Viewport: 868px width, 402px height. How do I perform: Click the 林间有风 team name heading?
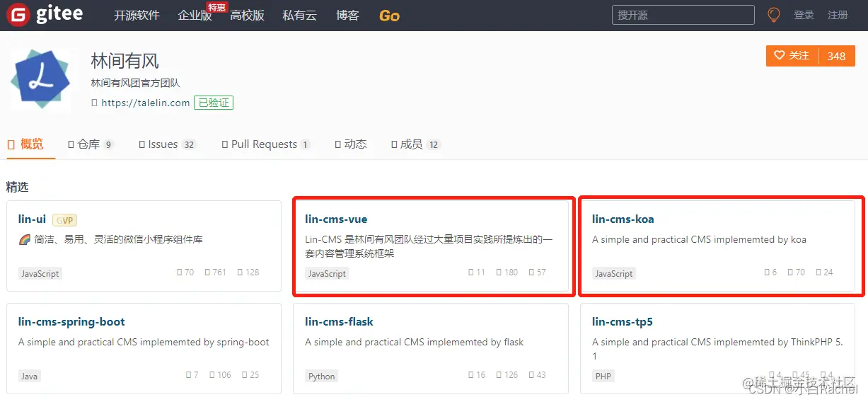point(125,62)
